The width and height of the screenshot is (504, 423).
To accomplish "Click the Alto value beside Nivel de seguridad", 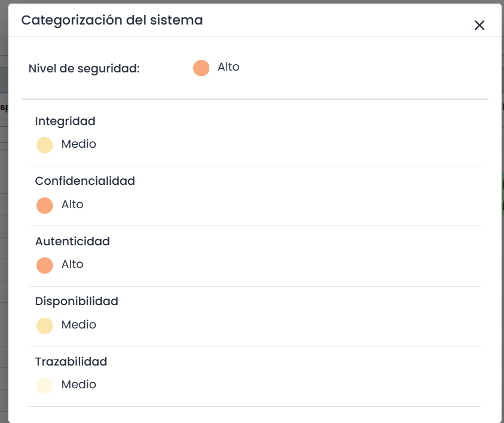I will (228, 67).
